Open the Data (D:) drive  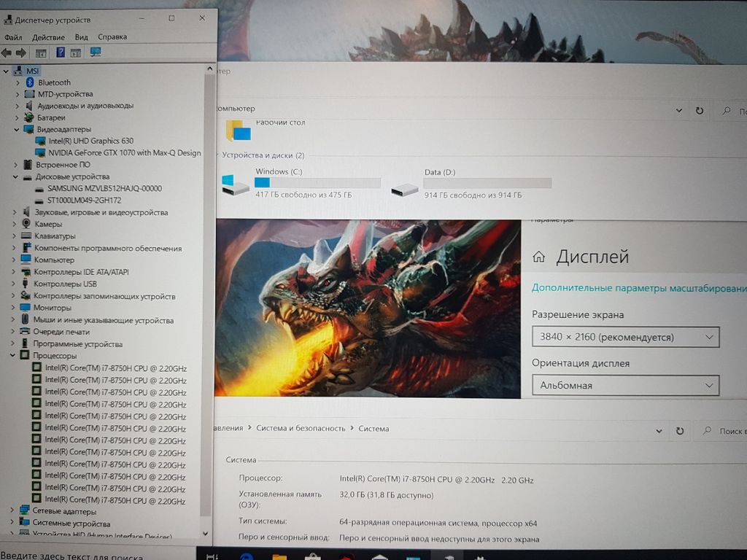pyautogui.click(x=404, y=188)
